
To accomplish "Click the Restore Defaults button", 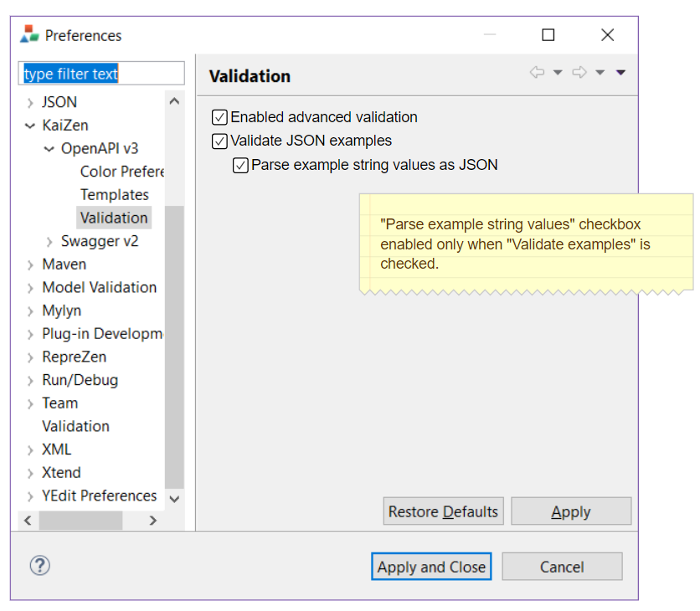I will [443, 511].
